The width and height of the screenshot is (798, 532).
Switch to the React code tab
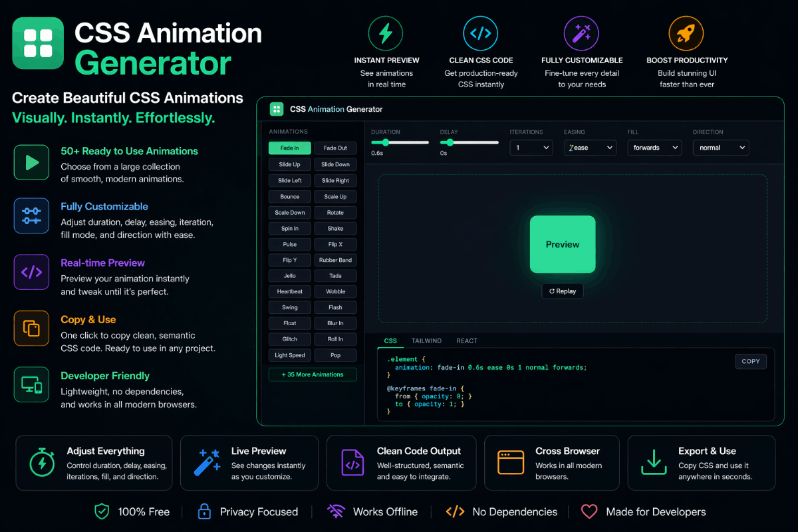pyautogui.click(x=467, y=340)
